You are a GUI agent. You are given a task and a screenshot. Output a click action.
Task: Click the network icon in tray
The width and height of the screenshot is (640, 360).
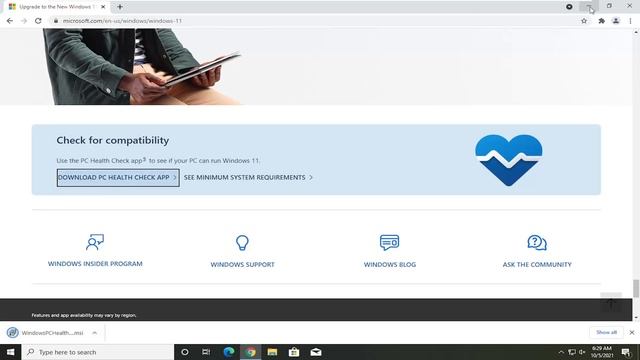(x=572, y=352)
